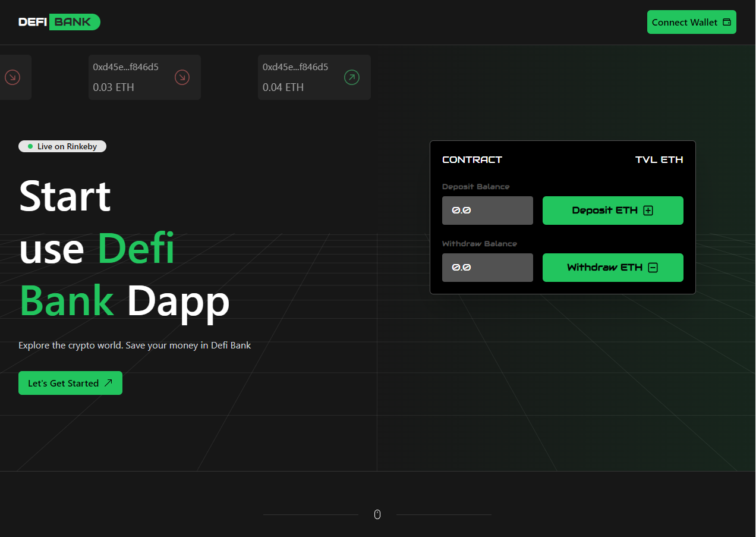Click the green incoming arrow on 0.04 ETH card
756x537 pixels.
pos(351,77)
